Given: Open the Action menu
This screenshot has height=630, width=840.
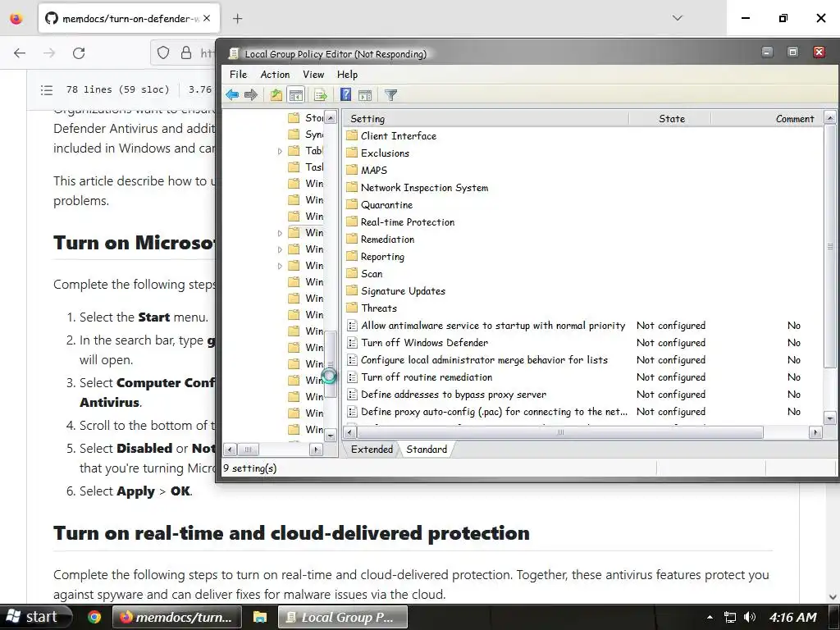Looking at the screenshot, I should click(x=275, y=75).
